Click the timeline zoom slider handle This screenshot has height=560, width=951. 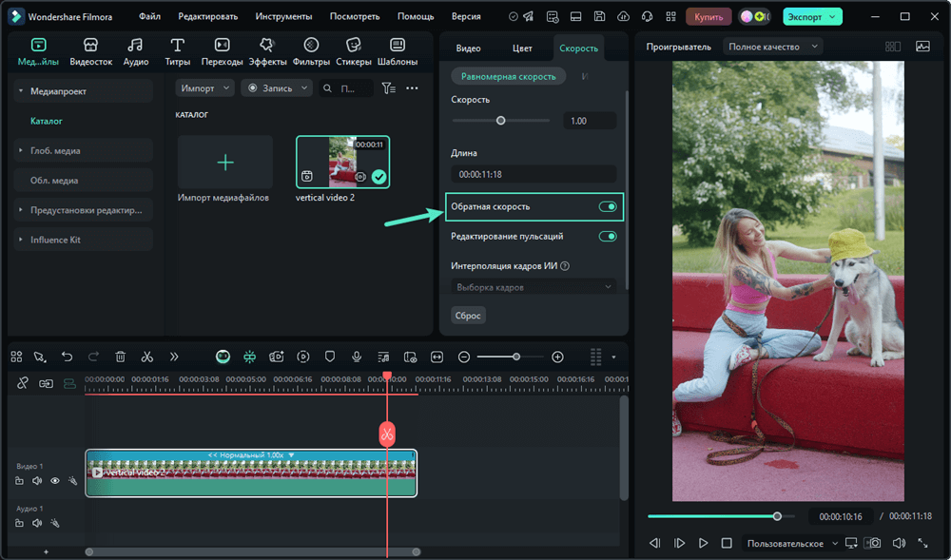pos(516,357)
